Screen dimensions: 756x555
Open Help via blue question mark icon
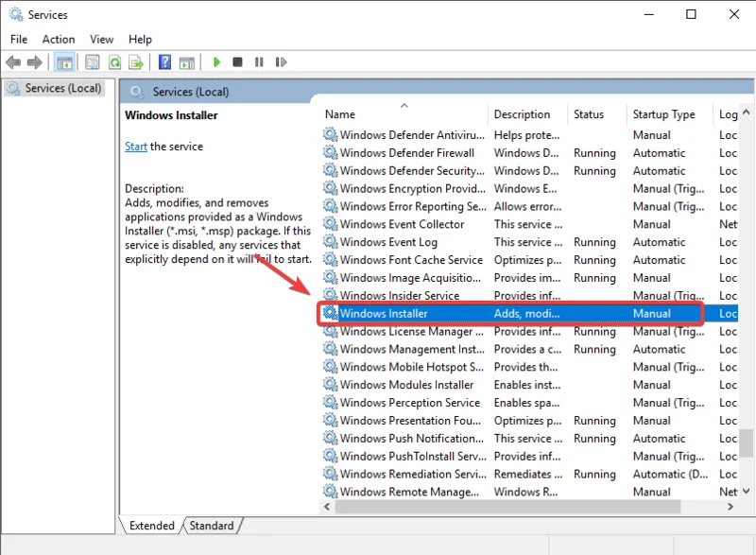[164, 62]
